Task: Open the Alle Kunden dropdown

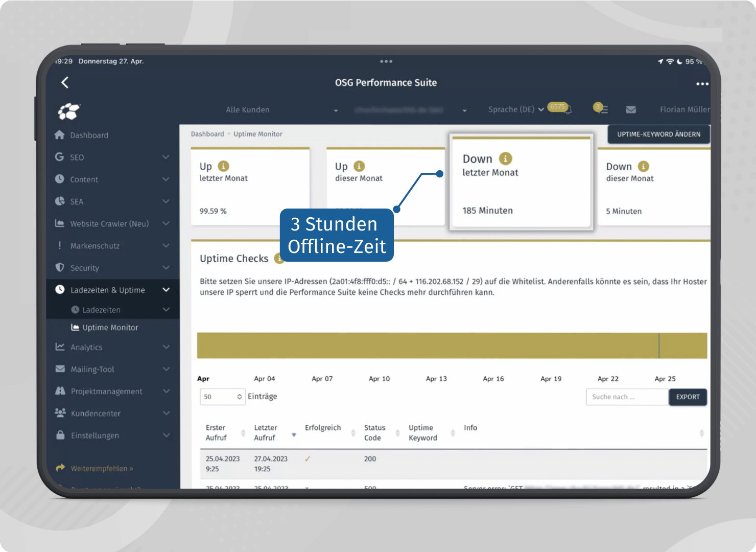Action: [282, 110]
